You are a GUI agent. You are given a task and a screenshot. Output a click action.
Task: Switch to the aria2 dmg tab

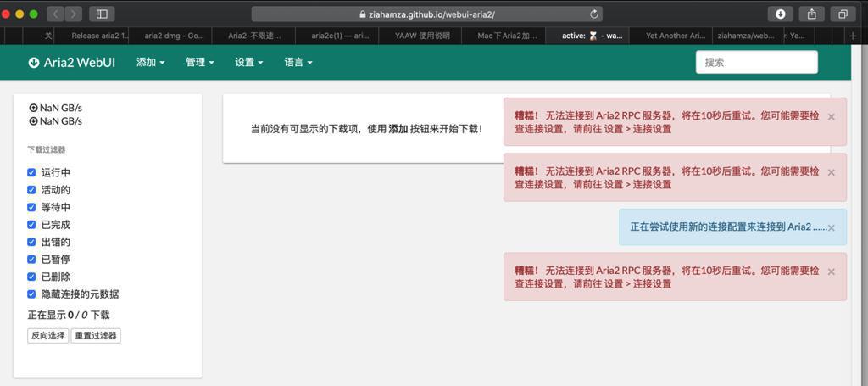(170, 36)
